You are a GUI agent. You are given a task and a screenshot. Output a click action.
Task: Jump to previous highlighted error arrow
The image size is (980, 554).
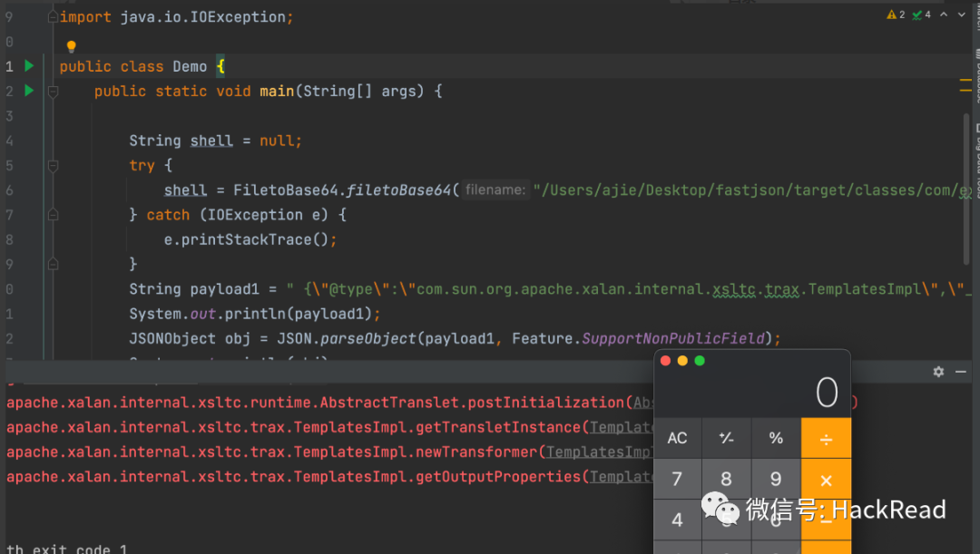944,15
